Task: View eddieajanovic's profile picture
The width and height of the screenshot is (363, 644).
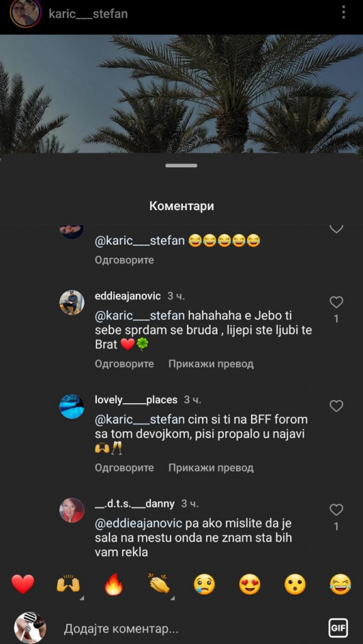Action: pyautogui.click(x=72, y=303)
